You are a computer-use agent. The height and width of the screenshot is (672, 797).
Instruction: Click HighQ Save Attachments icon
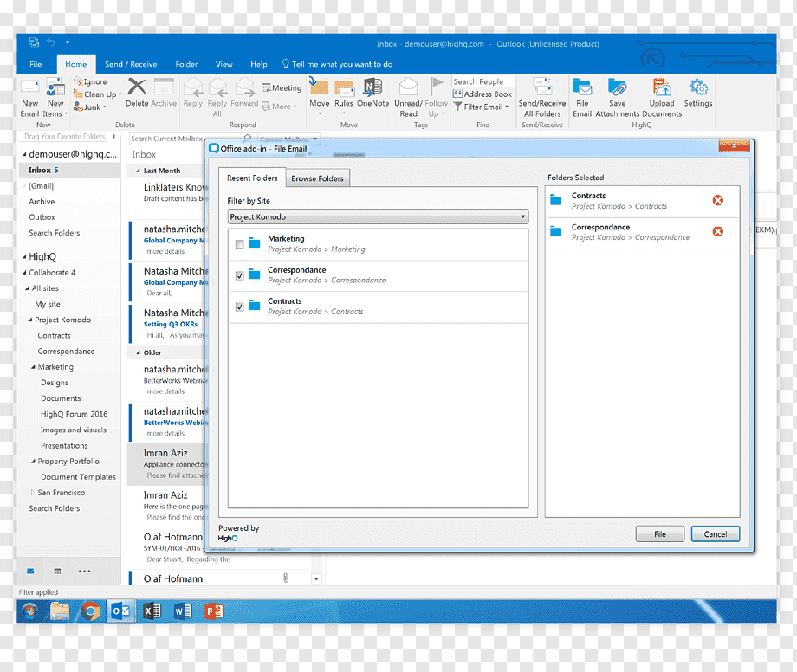[617, 87]
